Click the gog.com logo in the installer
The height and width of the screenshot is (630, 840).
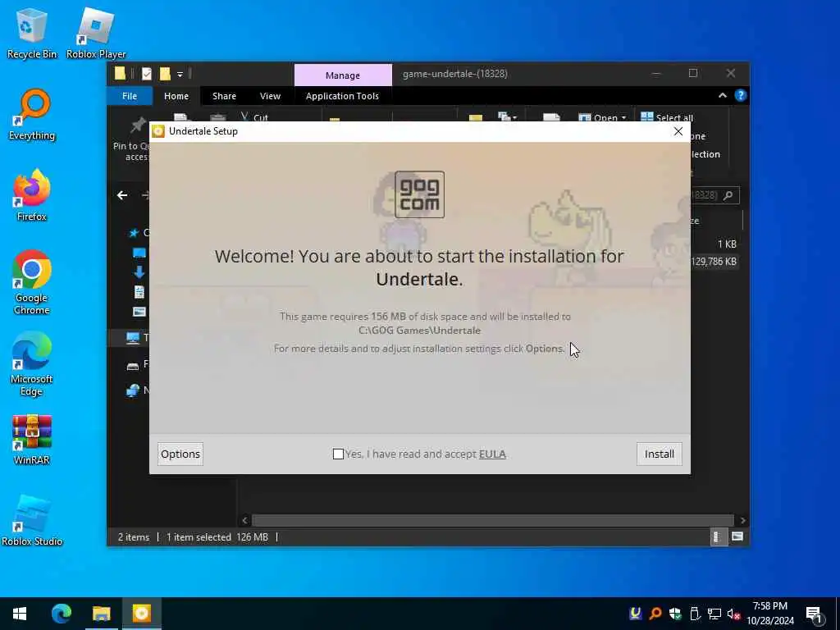pos(419,194)
